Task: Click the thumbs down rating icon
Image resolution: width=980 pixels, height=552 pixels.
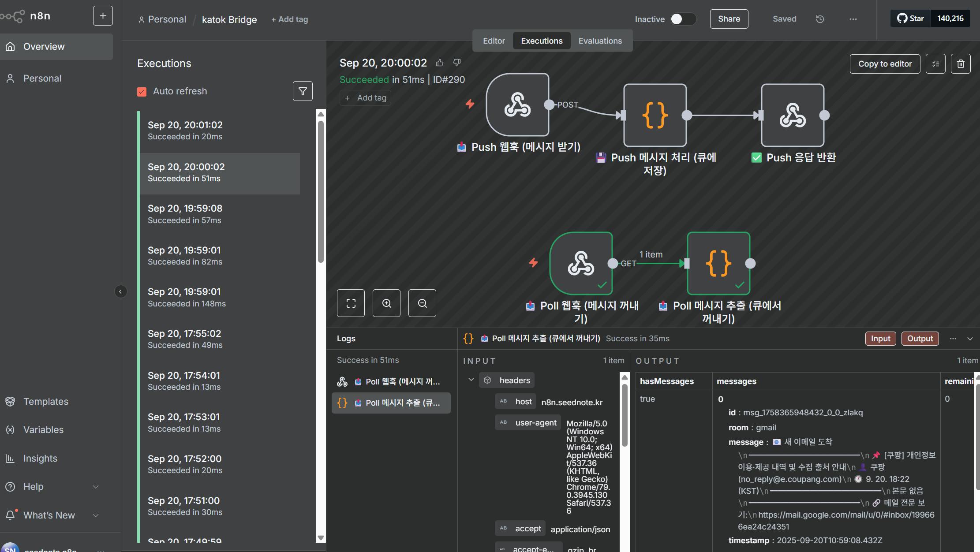Action: pyautogui.click(x=457, y=63)
